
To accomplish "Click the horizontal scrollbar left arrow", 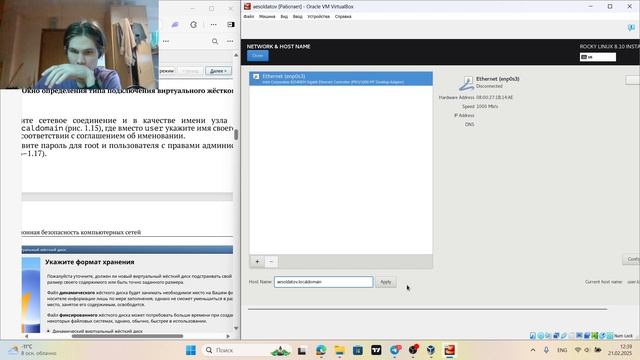I will (x=27, y=336).
